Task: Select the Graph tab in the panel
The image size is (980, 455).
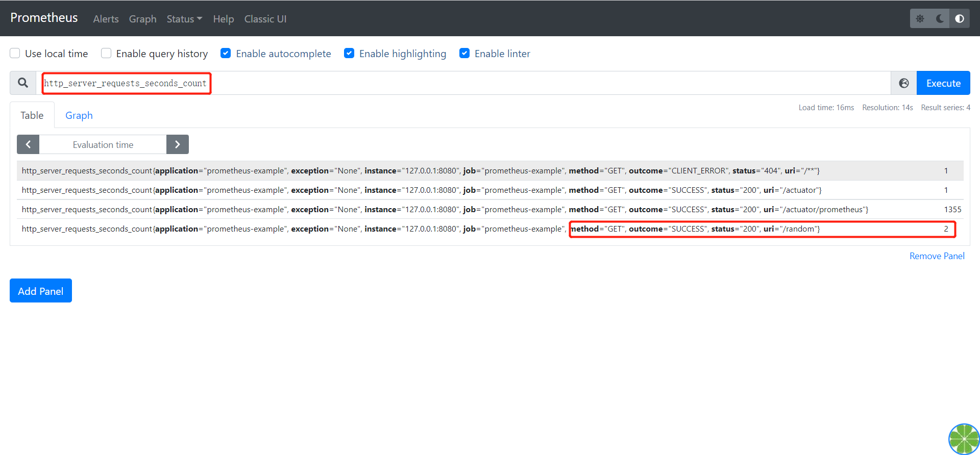Action: click(x=79, y=115)
